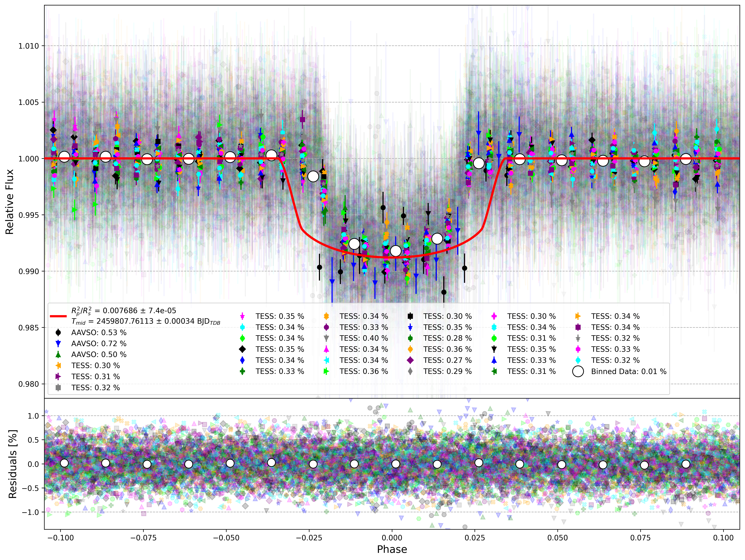Click the Phase x-axis label
This screenshot has width=745, height=560.
(x=392, y=549)
